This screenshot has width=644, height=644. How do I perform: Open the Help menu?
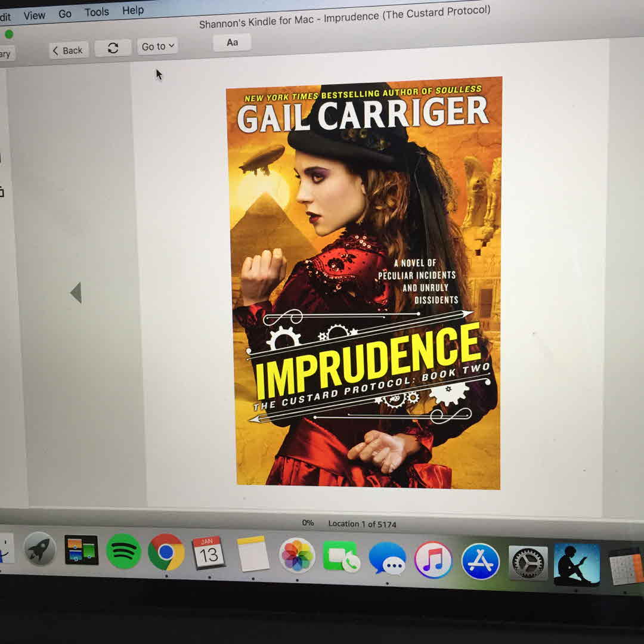[x=133, y=10]
